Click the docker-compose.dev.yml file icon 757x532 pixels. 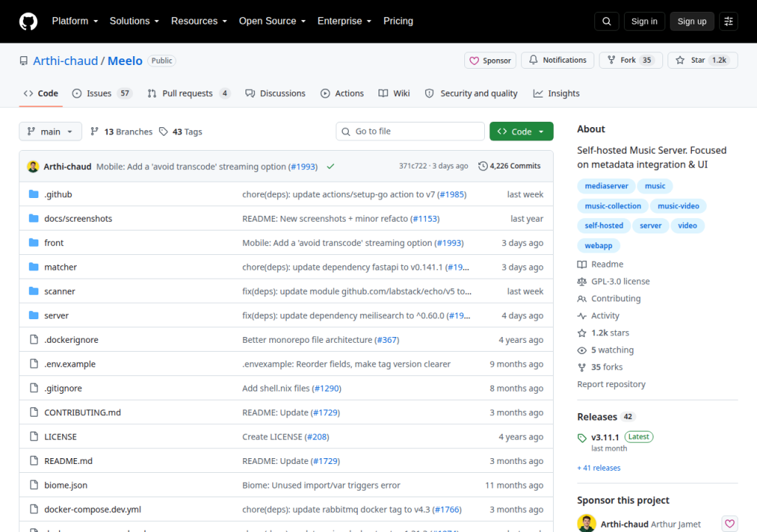click(x=34, y=509)
